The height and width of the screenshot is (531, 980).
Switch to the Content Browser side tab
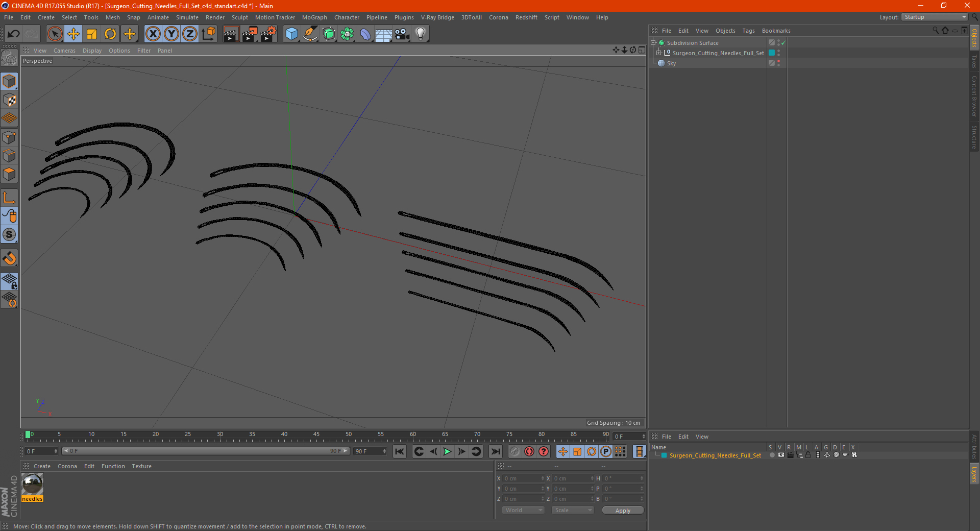tap(974, 96)
